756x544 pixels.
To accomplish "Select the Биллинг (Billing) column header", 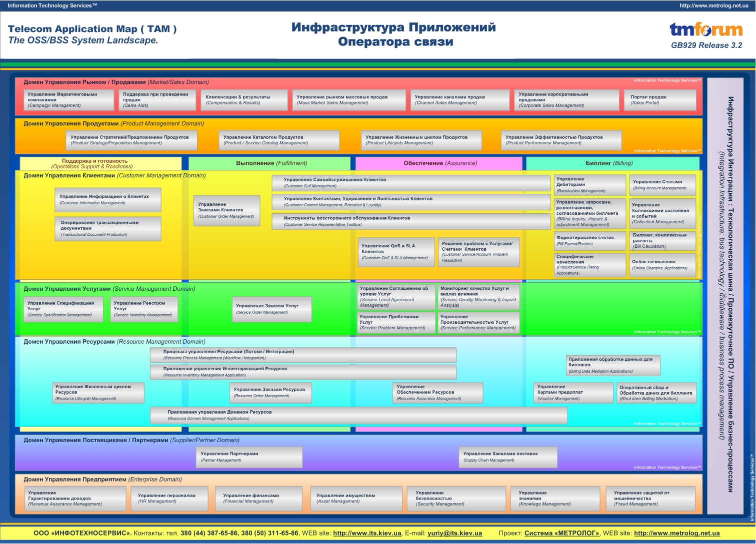I will pyautogui.click(x=612, y=163).
